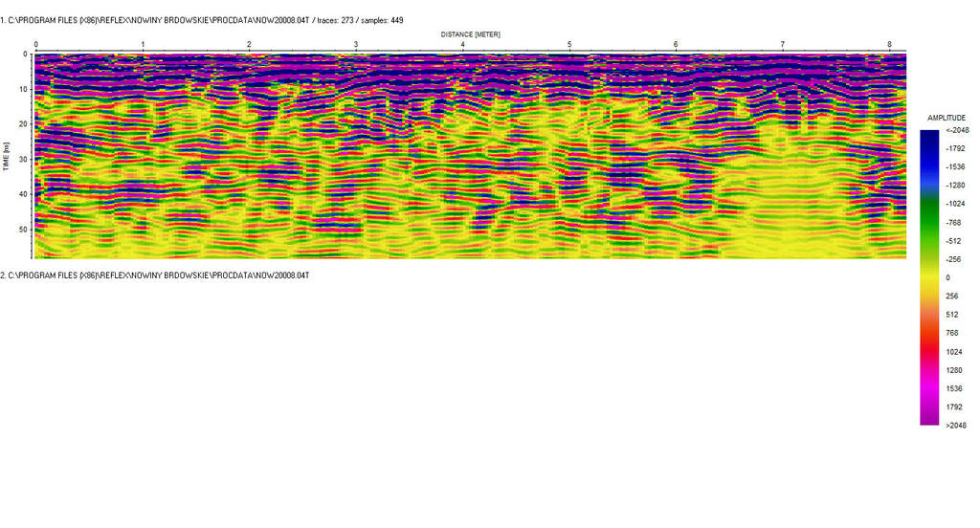Click the >2048 amplitude legend label

coord(957,425)
